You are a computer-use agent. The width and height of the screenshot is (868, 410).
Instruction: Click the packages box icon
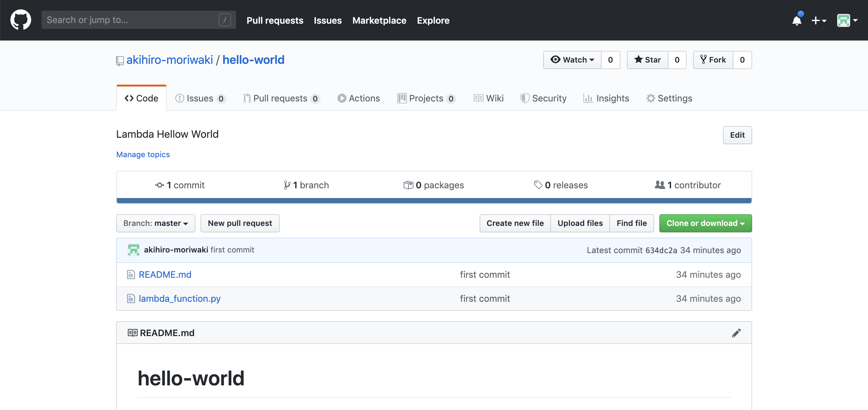(x=408, y=185)
